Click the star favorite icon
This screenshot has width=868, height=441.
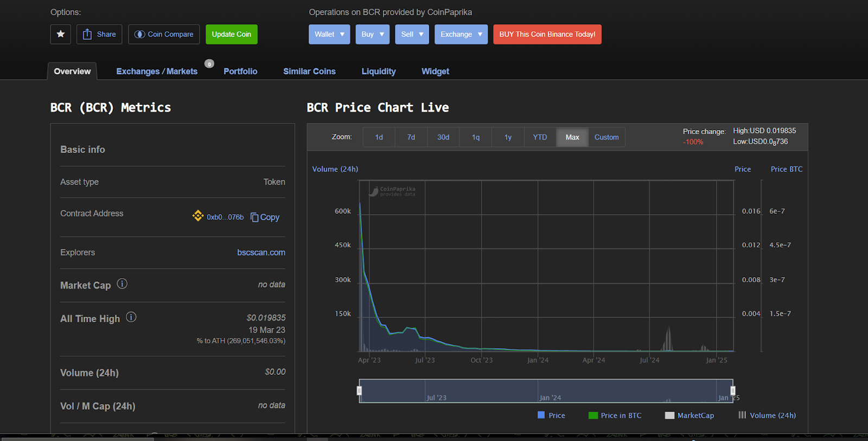[61, 34]
